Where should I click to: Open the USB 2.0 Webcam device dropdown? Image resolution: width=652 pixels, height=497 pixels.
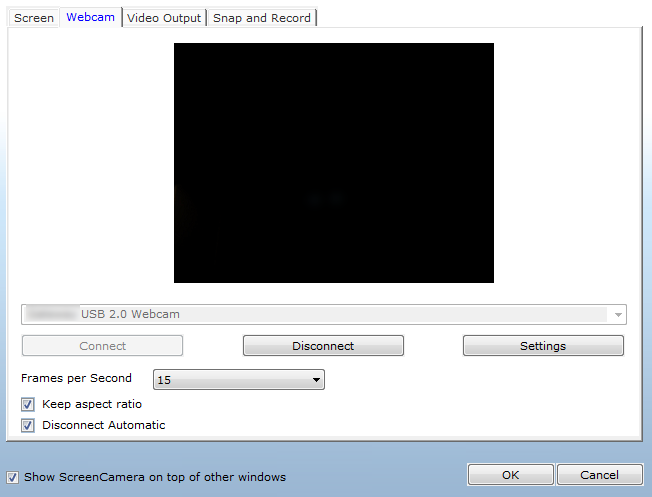(x=324, y=314)
